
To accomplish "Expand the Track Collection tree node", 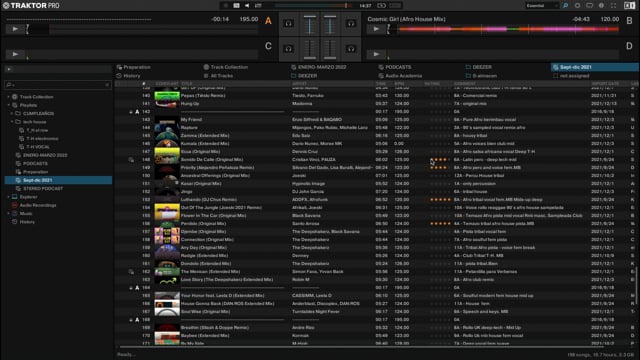I will point(8,97).
